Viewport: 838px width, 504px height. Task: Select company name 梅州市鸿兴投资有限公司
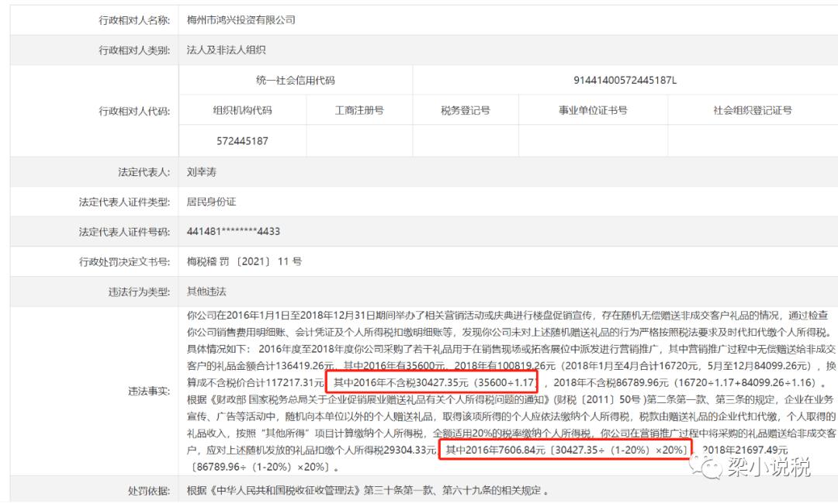point(241,20)
